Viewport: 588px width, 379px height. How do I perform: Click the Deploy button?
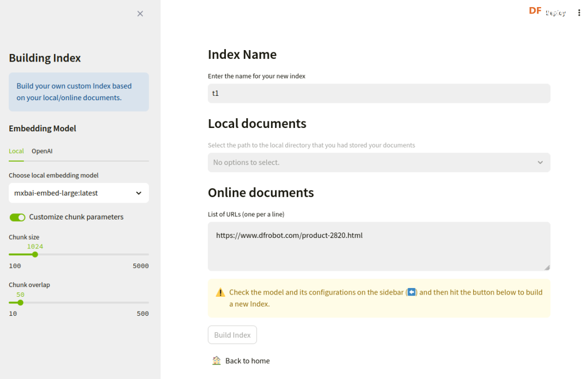[555, 13]
